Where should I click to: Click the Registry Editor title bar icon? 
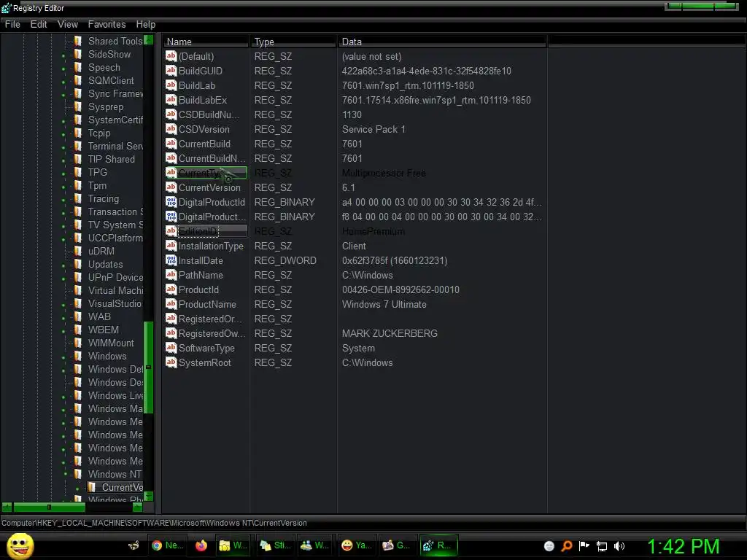click(6, 7)
